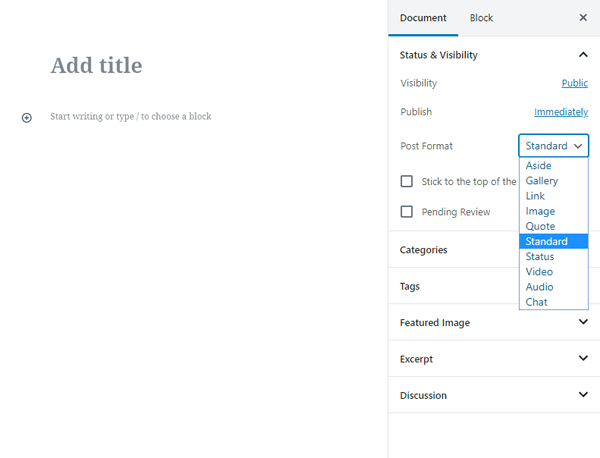The height and width of the screenshot is (458, 600).
Task: Close the settings sidebar with X icon
Action: tap(583, 18)
